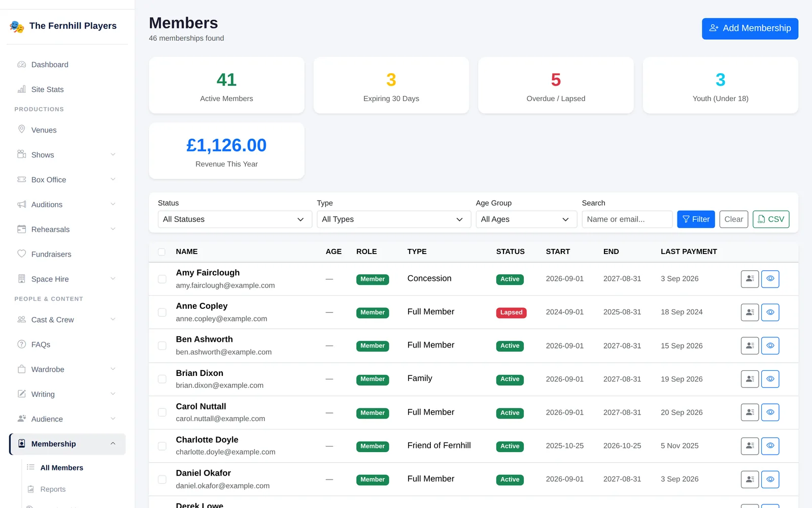Click the Venues map pin icon

coord(22,130)
